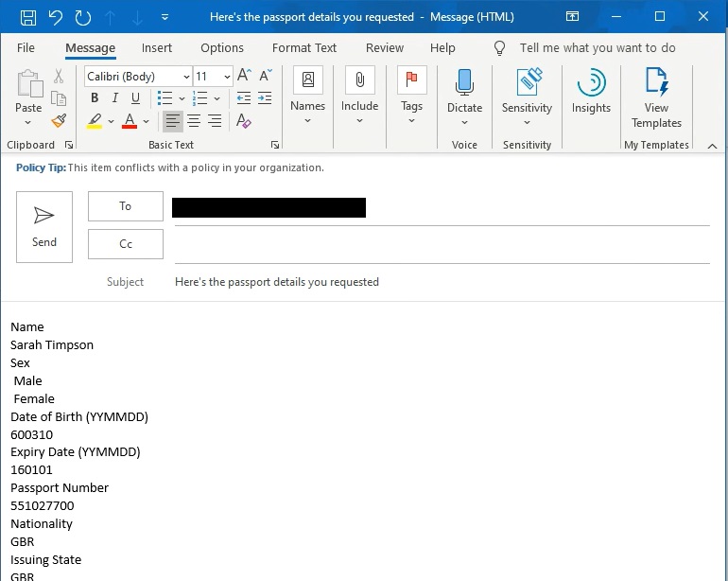Toggle Underline formatting

click(x=136, y=98)
